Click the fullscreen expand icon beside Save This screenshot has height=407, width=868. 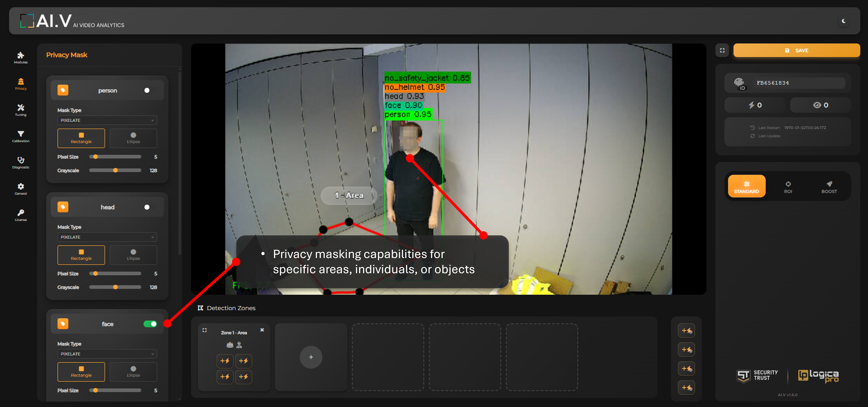[x=722, y=50]
